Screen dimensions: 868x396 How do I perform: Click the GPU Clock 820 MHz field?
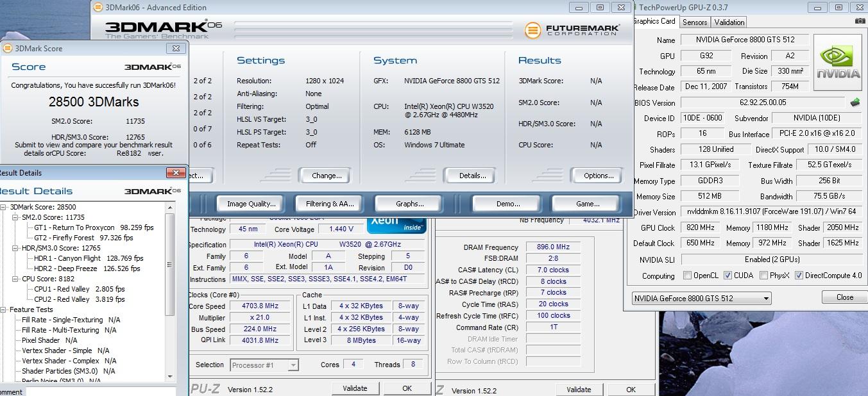[701, 227]
